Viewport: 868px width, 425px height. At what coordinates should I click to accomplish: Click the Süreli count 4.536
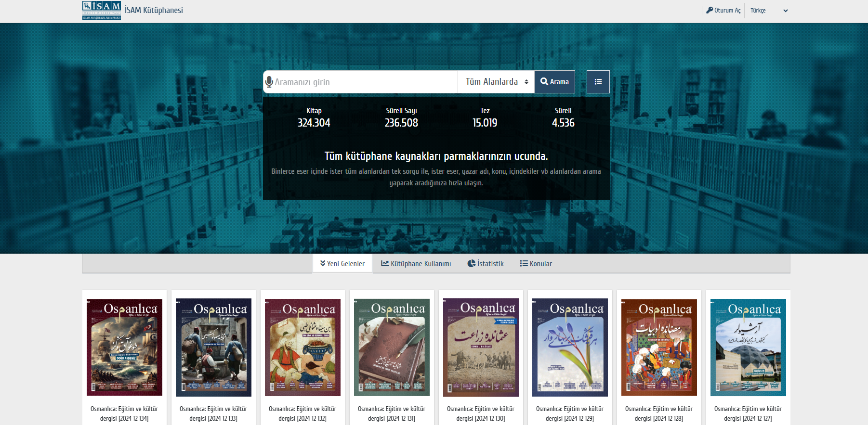(563, 123)
